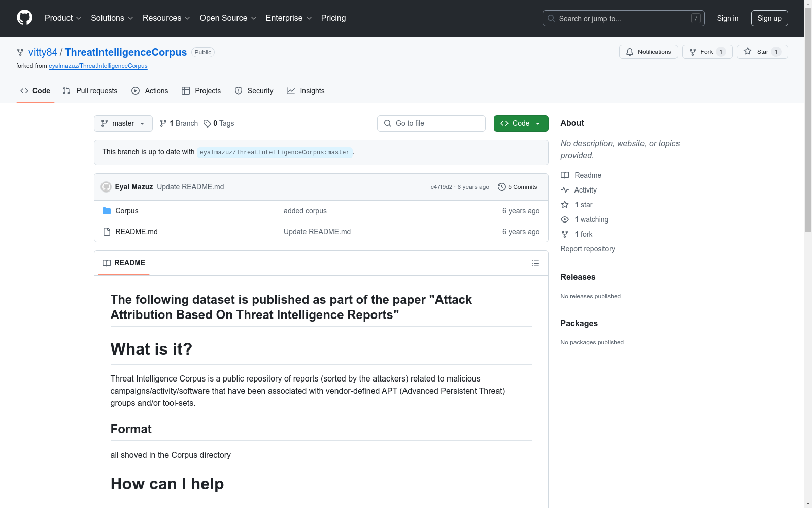This screenshot has height=508, width=812.
Task: Click the Readme book icon in About
Action: 565,175
